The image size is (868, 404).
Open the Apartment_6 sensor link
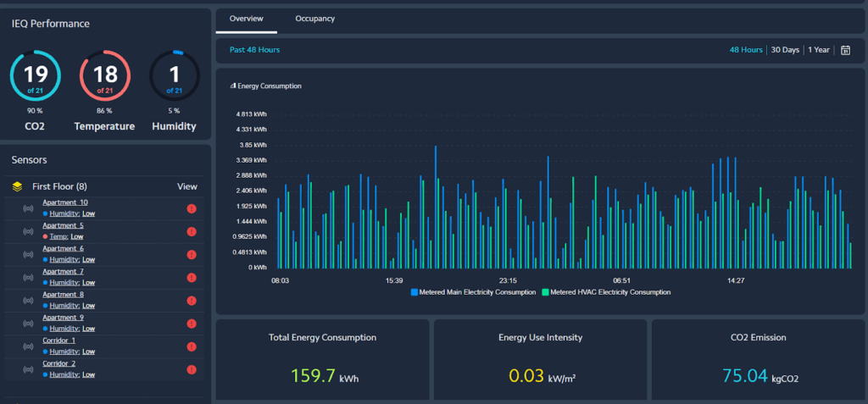tap(63, 248)
